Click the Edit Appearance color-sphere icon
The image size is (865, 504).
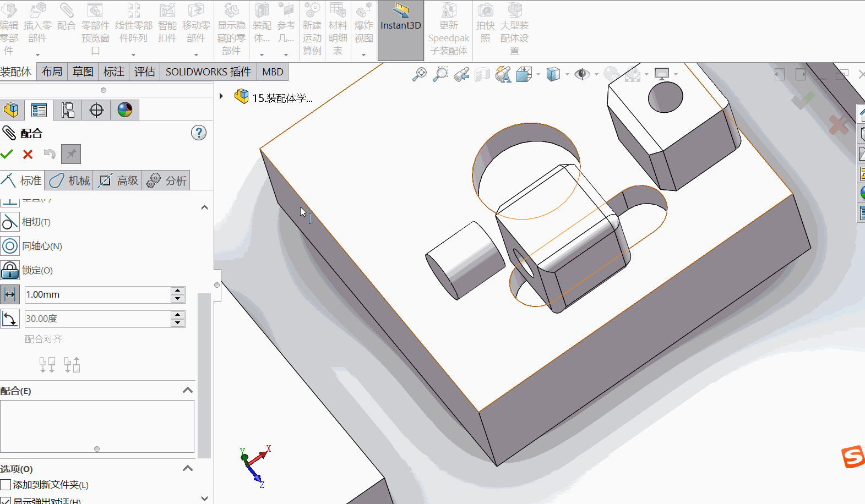click(611, 74)
